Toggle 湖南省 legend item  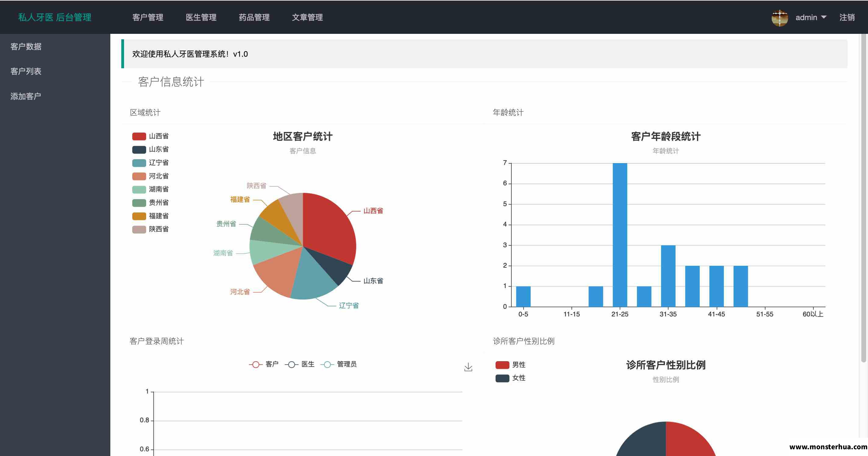click(x=150, y=189)
